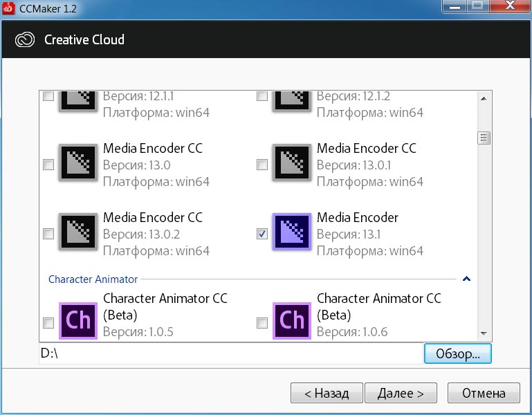Click the version 12.1.2 app icon
Viewport: 532px width, 415px height.
point(292,101)
